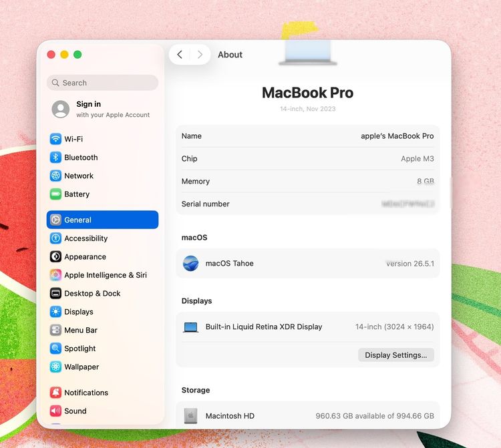
Task: Click the macOS Tahoe label
Action: tap(229, 264)
